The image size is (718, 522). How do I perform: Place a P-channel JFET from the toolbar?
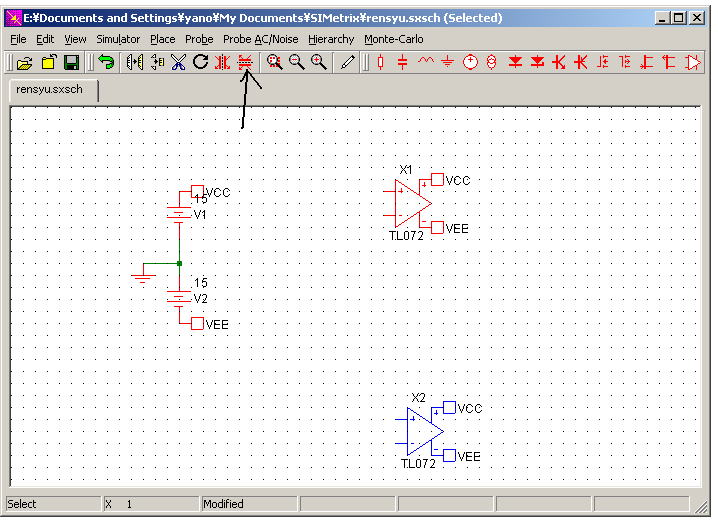[x=669, y=62]
